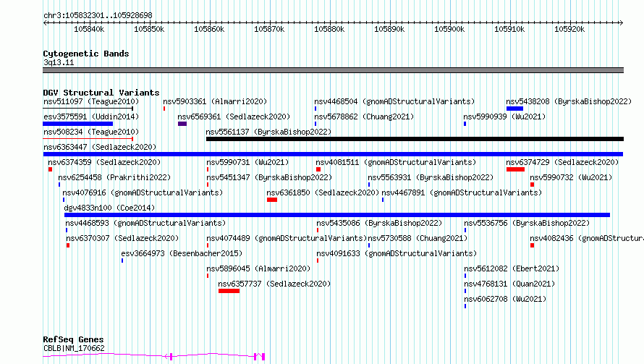This screenshot has height=364, width=644.
Task: Open nsv4074489 (gnomADStructuralVariants) label
Action: 287,238
